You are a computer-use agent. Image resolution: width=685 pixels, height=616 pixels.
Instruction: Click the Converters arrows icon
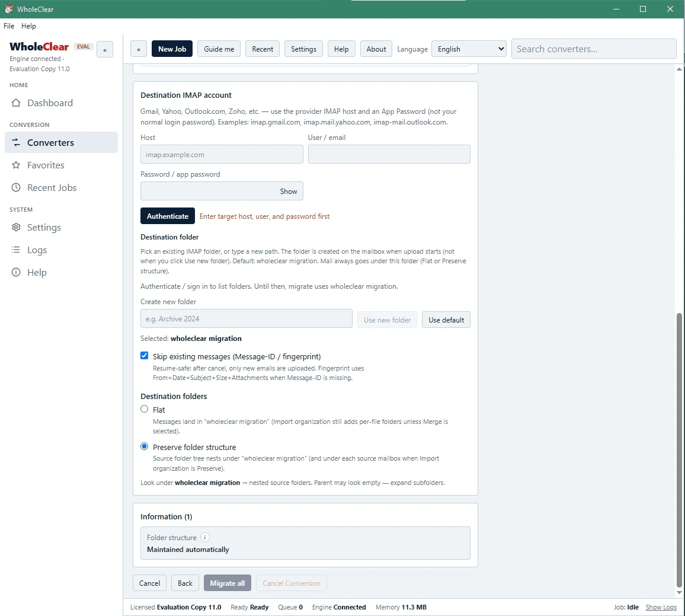(x=16, y=142)
